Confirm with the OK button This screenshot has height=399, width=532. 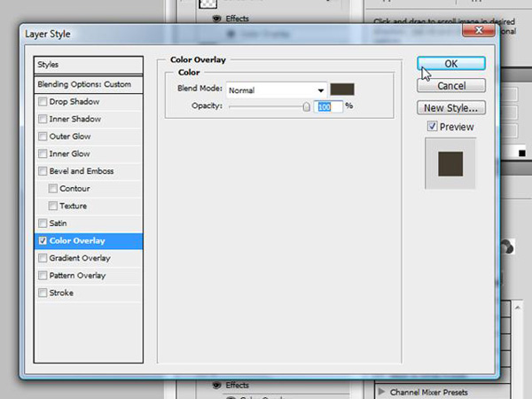coord(451,64)
